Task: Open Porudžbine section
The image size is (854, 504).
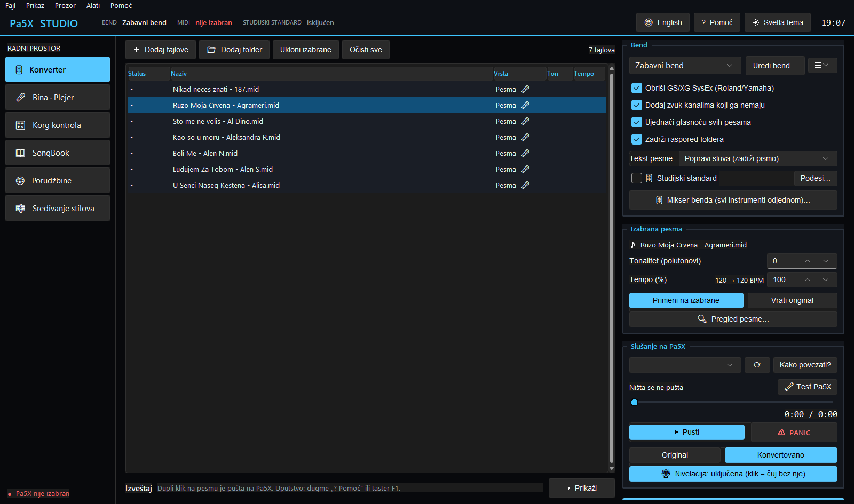Action: tap(58, 180)
